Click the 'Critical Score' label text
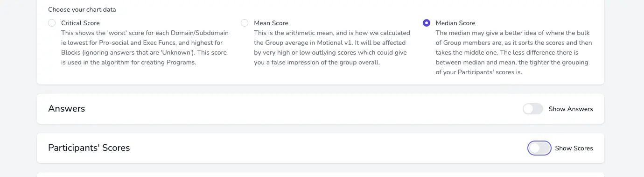The width and height of the screenshot is (644, 177). pos(80,23)
